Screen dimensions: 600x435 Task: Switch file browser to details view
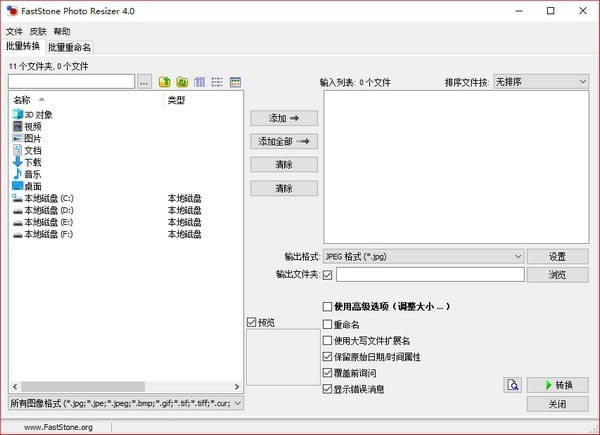(235, 81)
